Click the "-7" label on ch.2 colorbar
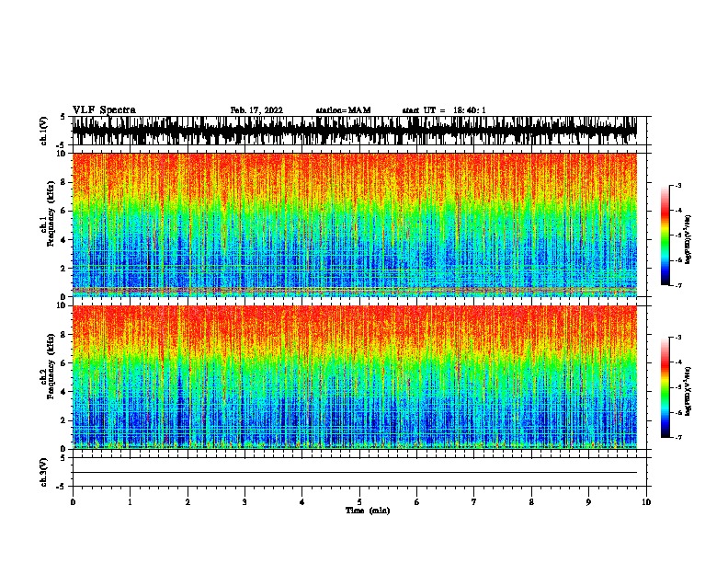Viewport: 728px width, 563px height. tap(677, 437)
